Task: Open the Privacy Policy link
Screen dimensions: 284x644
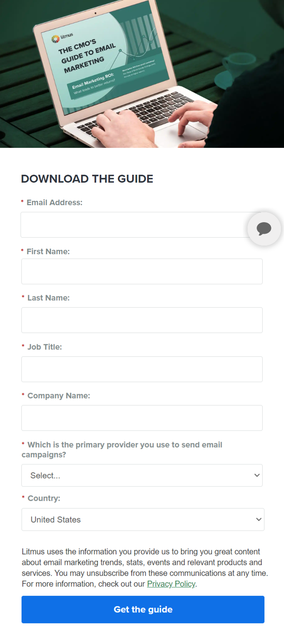Action: point(171,584)
